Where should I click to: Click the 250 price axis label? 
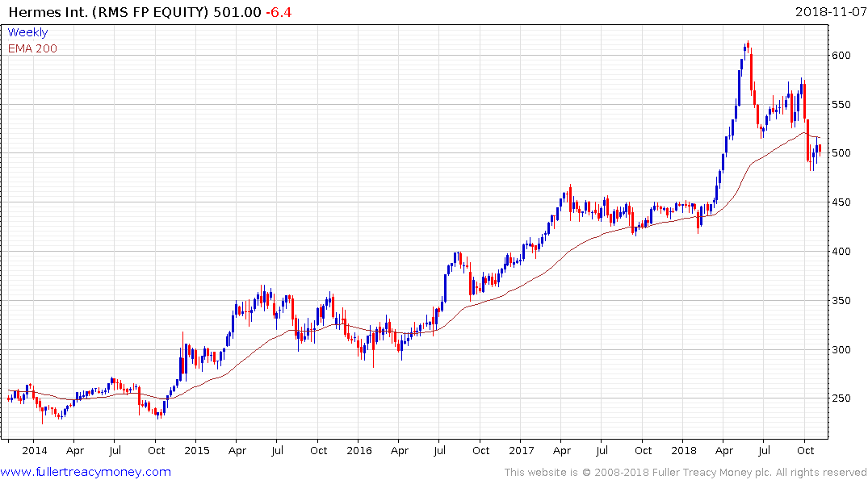pos(841,398)
